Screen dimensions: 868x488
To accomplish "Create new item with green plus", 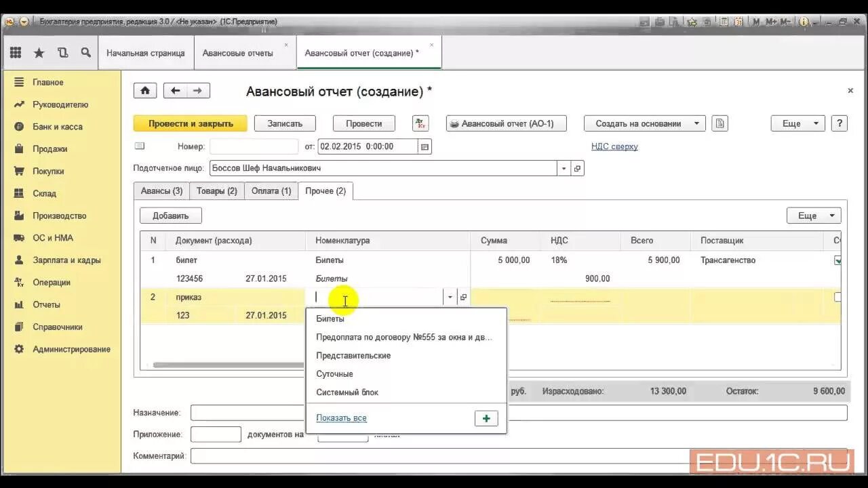I will click(486, 419).
